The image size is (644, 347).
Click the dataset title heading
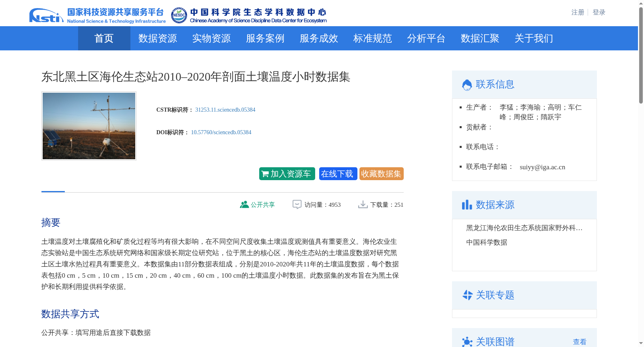tap(196, 77)
